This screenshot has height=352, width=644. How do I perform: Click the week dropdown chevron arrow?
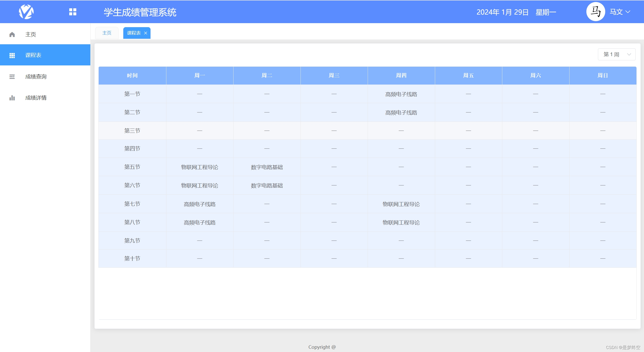point(629,54)
